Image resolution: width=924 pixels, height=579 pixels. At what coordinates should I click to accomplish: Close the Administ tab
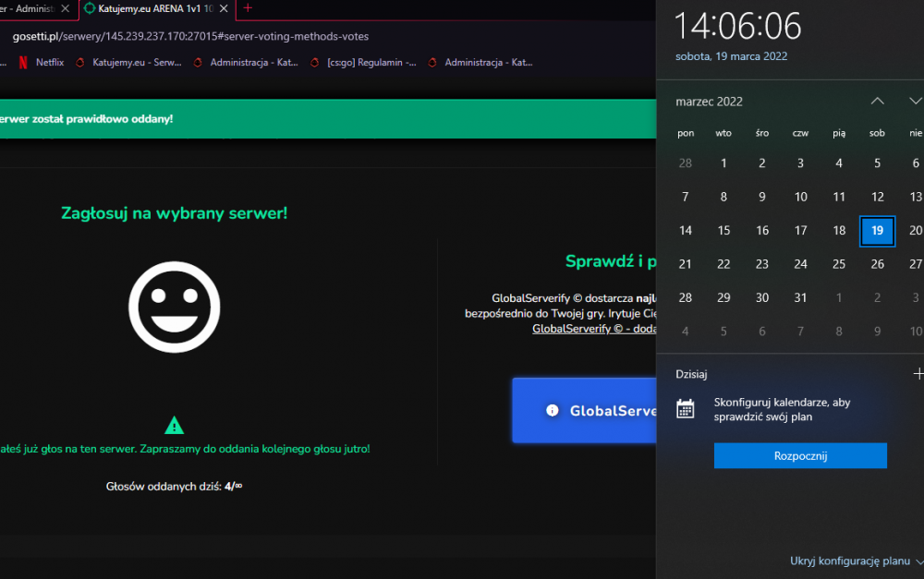pos(65,9)
